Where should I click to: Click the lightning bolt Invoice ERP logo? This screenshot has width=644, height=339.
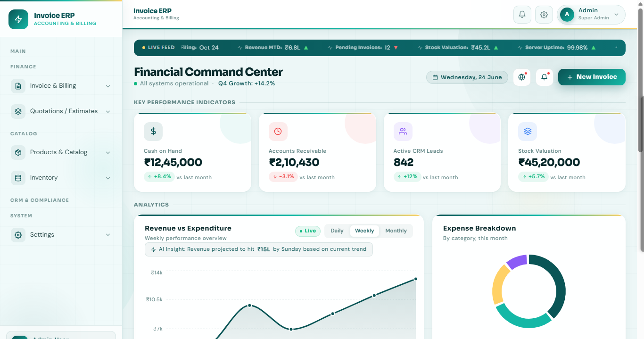click(18, 19)
